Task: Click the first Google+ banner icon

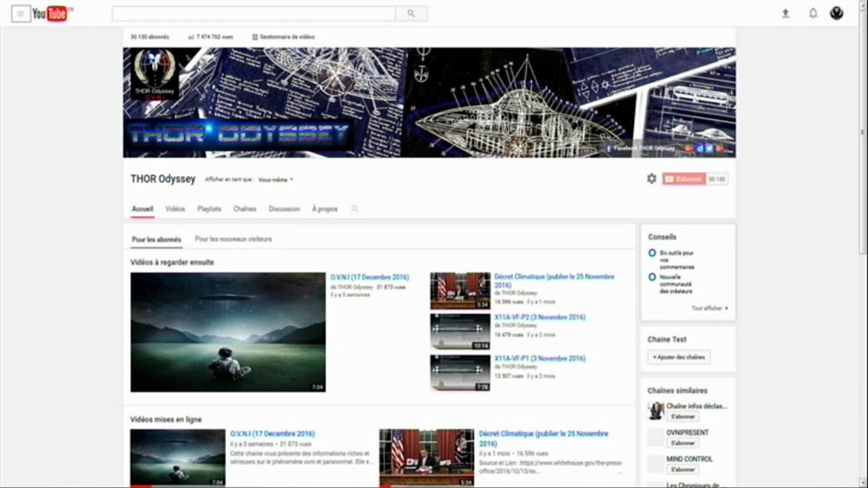Action: click(x=689, y=148)
